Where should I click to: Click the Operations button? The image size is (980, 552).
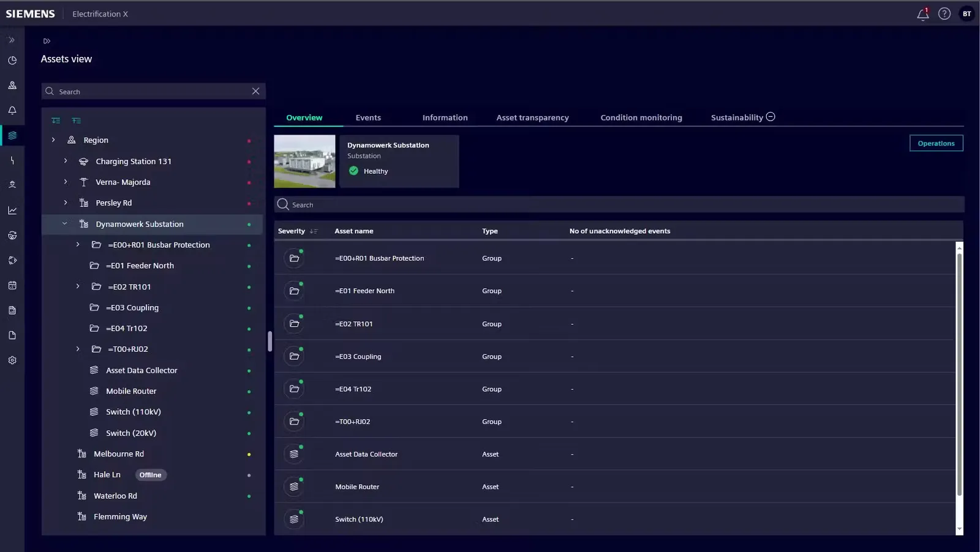936,143
